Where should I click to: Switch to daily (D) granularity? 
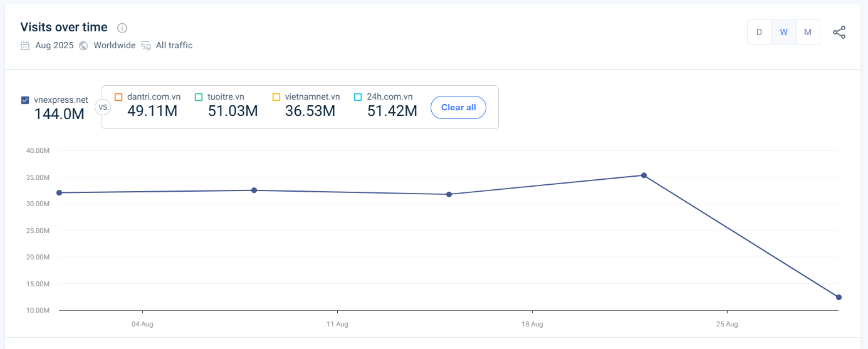coord(759,32)
